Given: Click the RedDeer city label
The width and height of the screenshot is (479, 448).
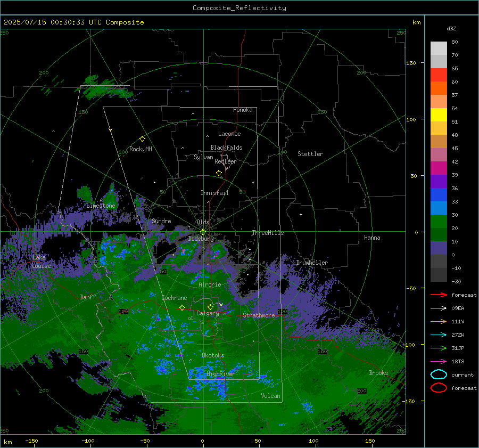Looking at the screenshot, I should 226,161.
